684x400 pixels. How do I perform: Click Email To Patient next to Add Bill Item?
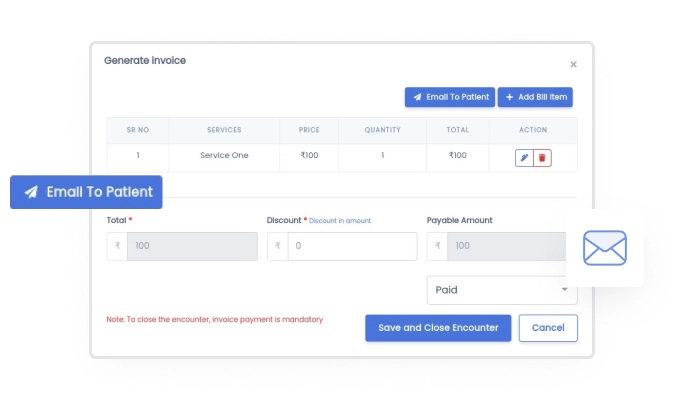pos(449,97)
